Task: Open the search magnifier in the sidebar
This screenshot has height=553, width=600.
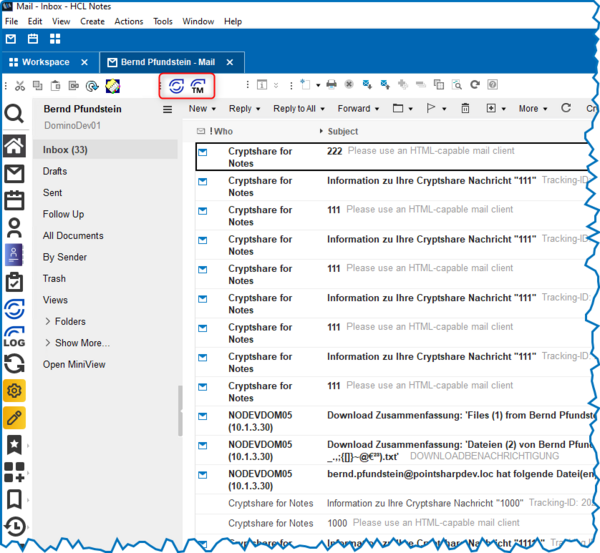Action: [x=14, y=115]
